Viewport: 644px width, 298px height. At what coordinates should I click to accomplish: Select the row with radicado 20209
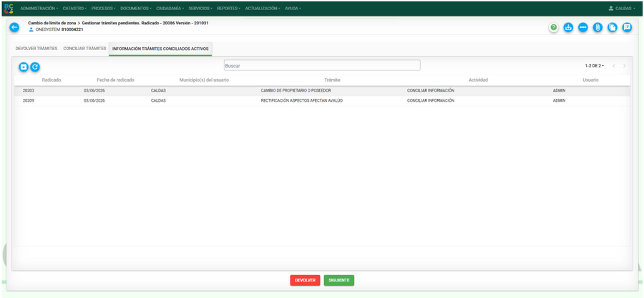(322, 101)
